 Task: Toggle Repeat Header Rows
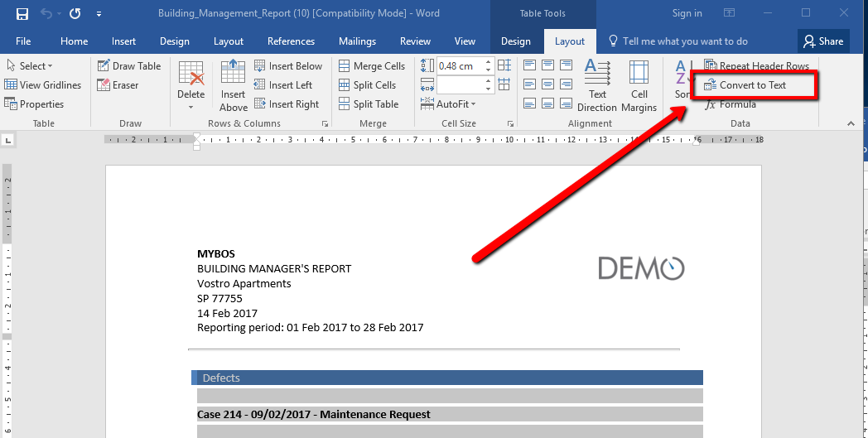757,66
